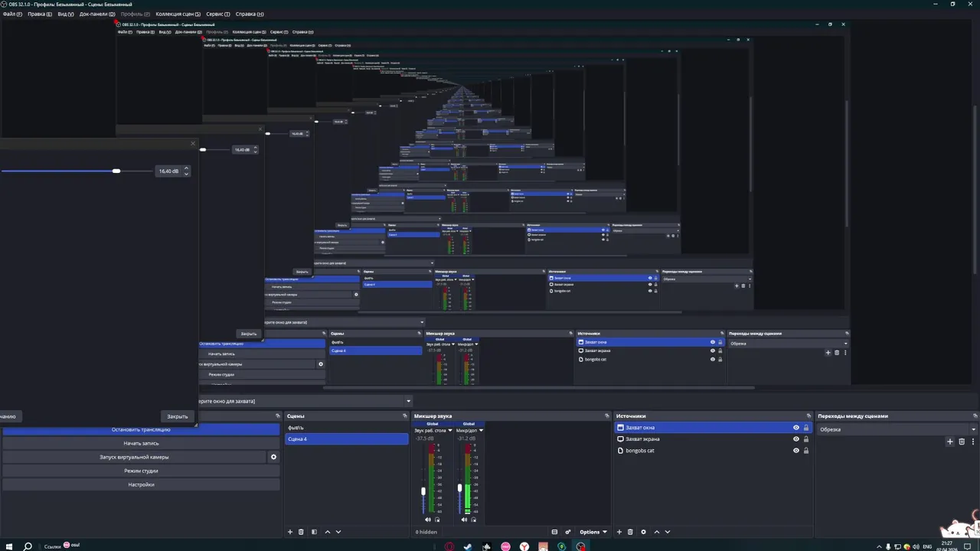Open the Коллекция сцен menu

(178, 14)
